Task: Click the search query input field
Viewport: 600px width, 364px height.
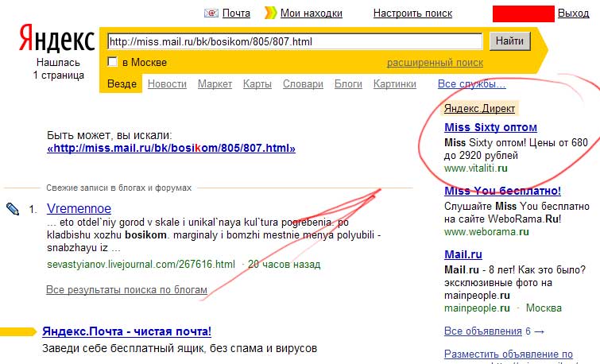Action: pos(295,41)
